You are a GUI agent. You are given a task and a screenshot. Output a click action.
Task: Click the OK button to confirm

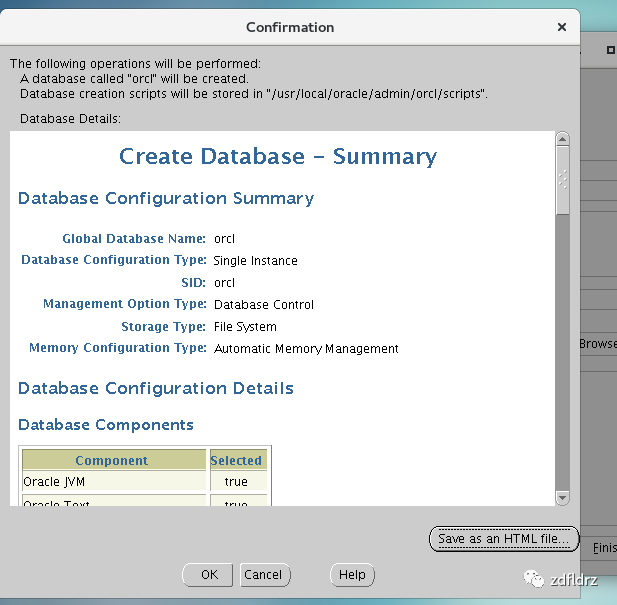pos(207,575)
